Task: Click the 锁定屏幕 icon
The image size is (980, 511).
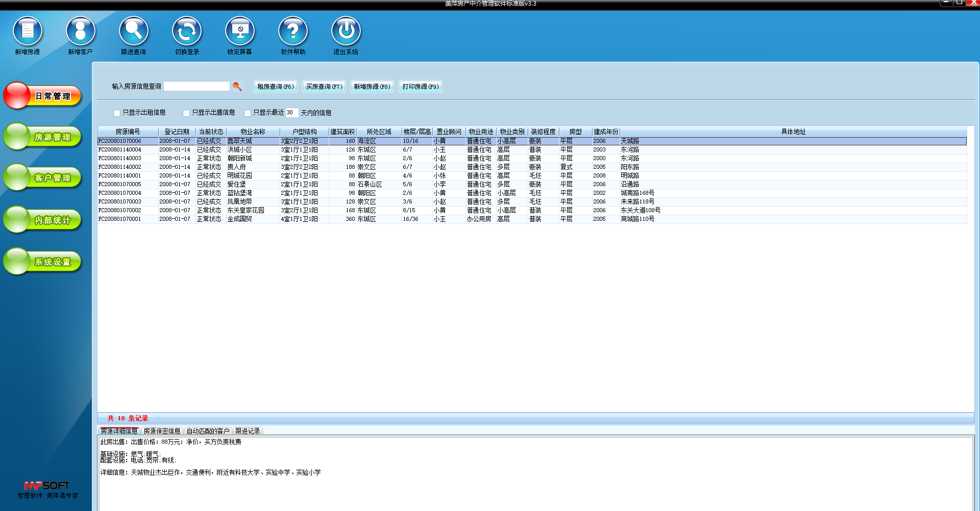Action: pos(240,31)
